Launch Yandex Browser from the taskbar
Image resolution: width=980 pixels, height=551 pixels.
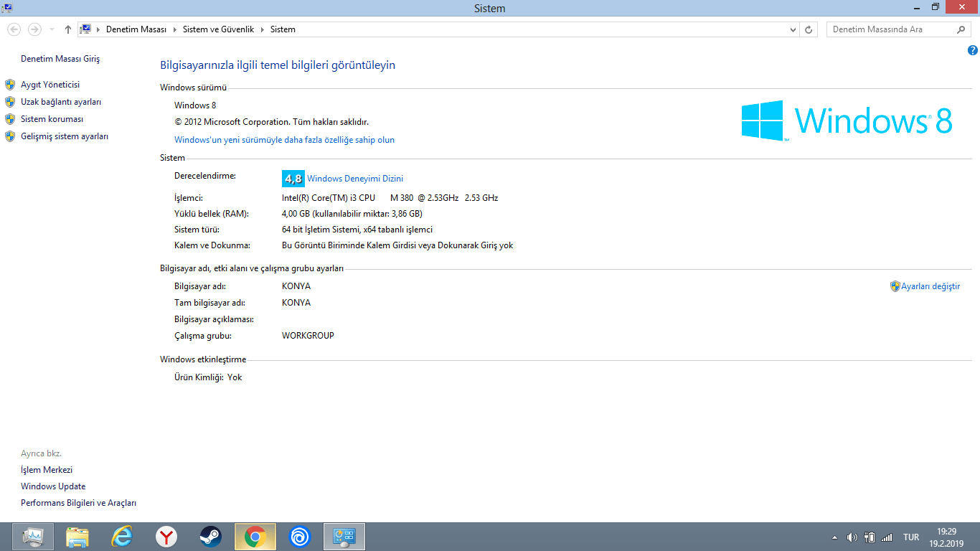166,537
